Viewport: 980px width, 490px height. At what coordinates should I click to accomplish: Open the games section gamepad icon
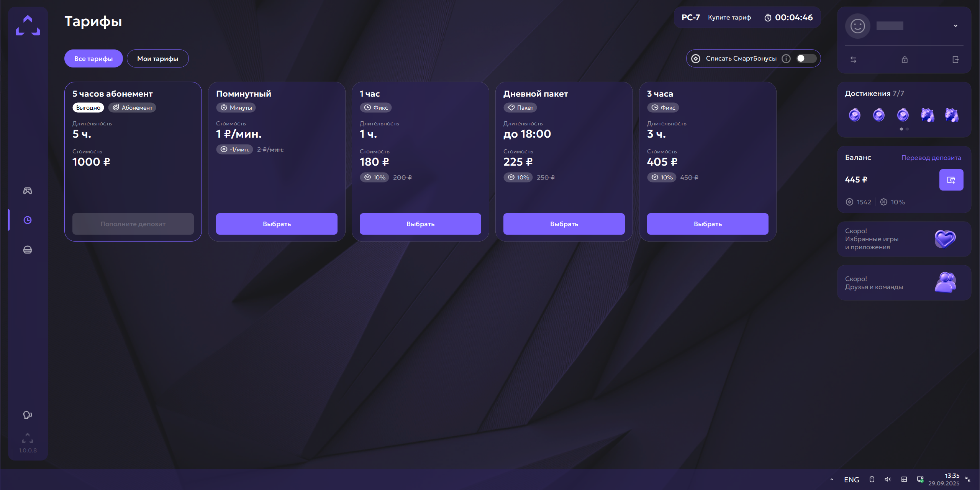pyautogui.click(x=28, y=191)
